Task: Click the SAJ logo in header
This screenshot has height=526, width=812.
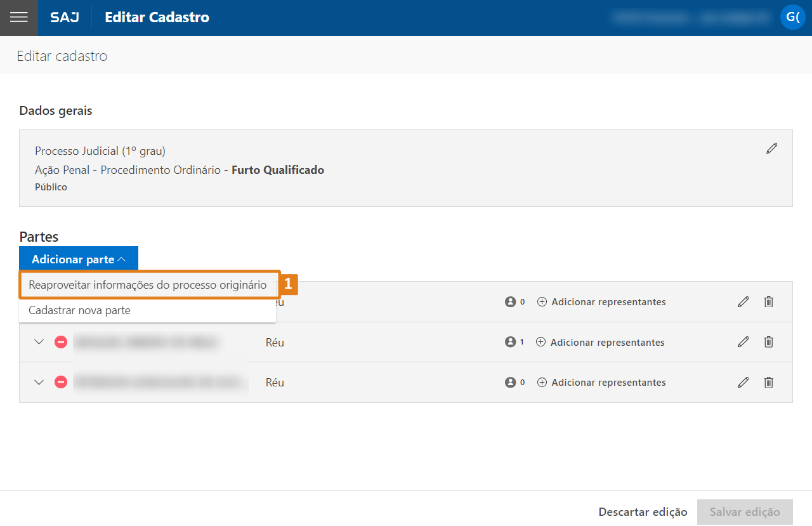Action: click(x=65, y=18)
